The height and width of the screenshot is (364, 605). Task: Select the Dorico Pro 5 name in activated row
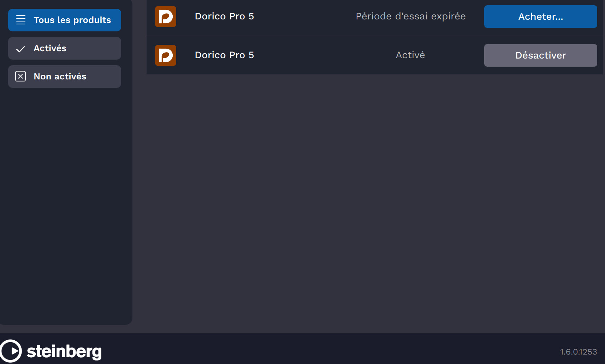point(224,55)
